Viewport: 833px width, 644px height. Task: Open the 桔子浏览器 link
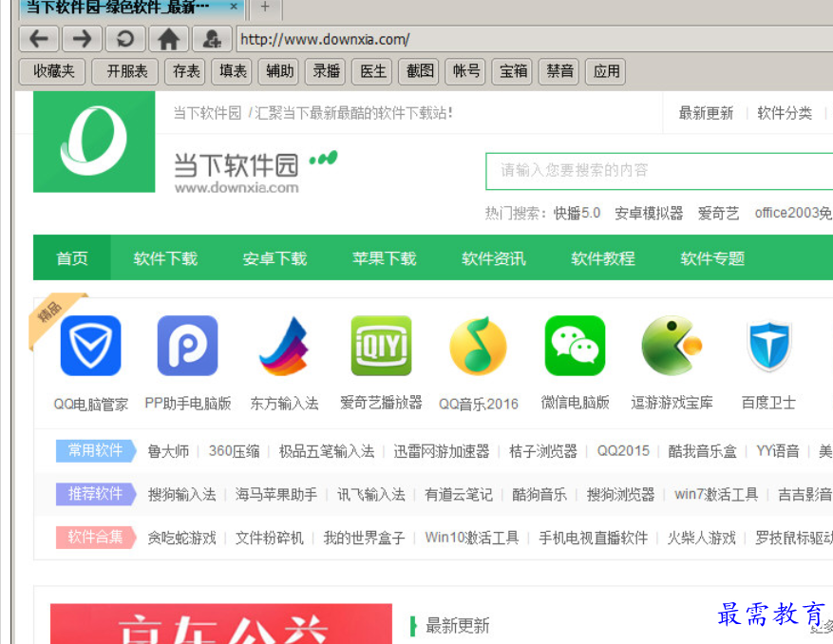click(x=543, y=451)
